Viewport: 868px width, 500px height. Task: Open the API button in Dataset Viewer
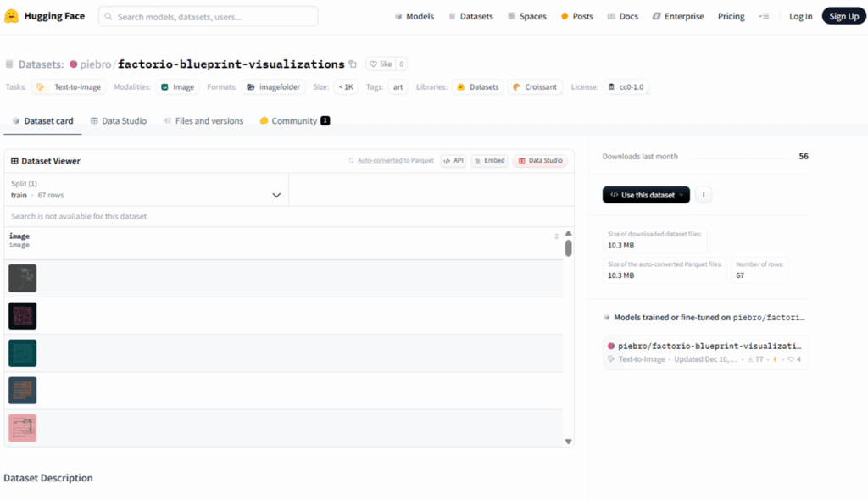click(453, 160)
